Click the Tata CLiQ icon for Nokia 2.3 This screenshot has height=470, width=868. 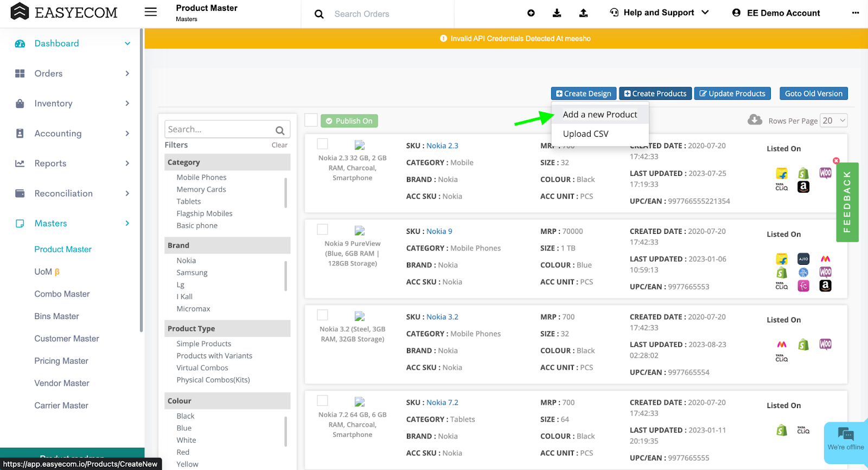782,187
